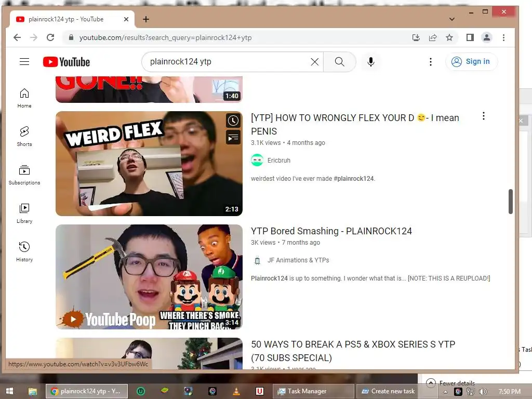This screenshot has width=532, height=399.
Task: Open red U icon in taskbar
Action: 260,391
